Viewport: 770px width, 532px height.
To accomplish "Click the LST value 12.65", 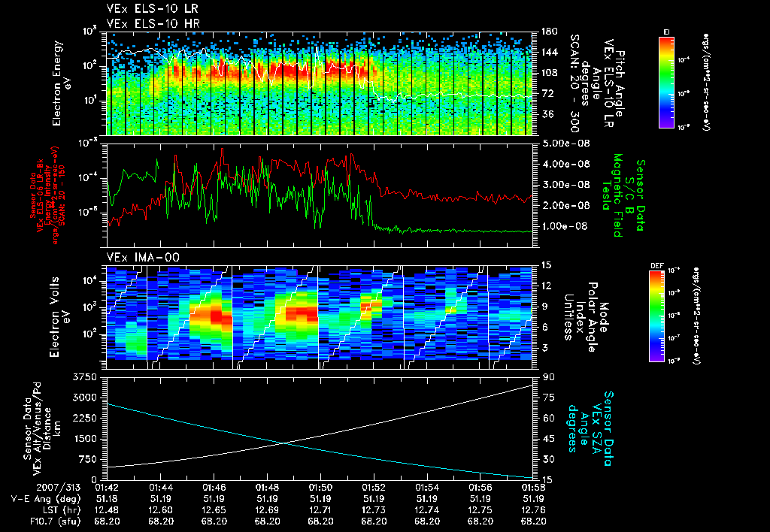I will click(214, 510).
